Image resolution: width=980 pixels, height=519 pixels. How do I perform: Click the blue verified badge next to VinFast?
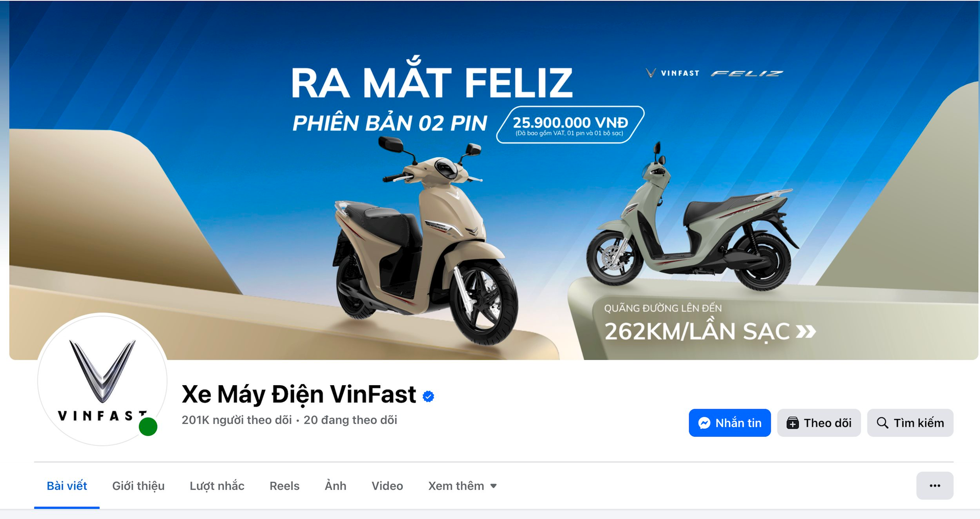click(428, 396)
